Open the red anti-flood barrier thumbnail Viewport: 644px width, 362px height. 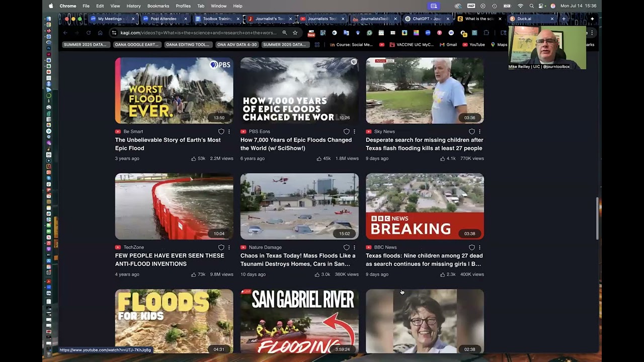tap(174, 206)
